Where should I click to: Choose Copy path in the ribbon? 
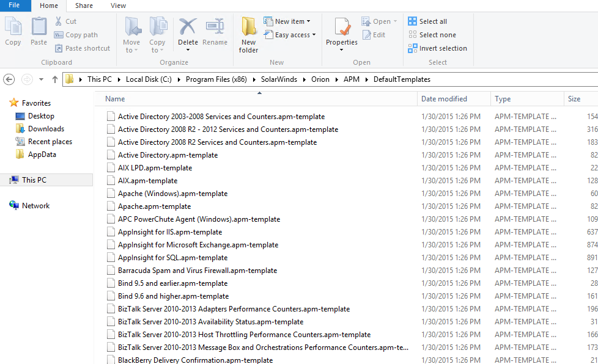coord(76,35)
